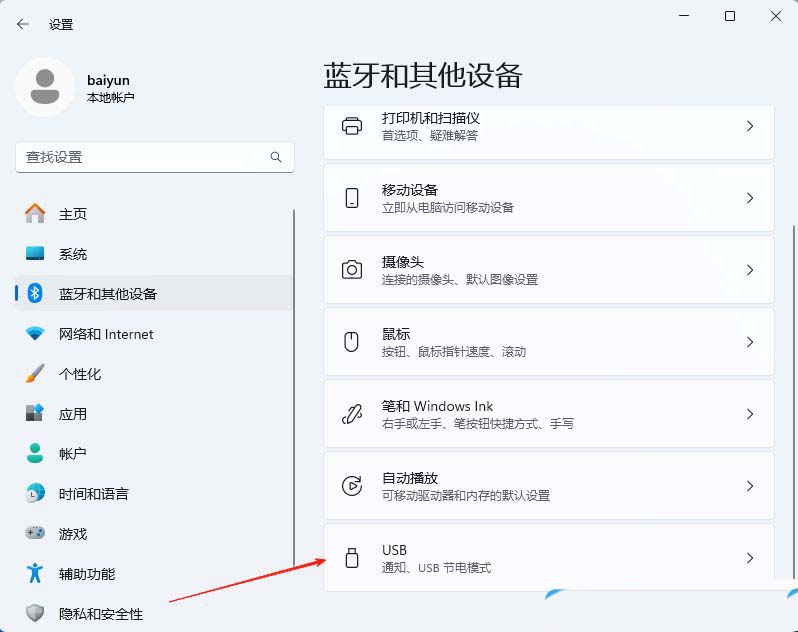This screenshot has width=798, height=632.
Task: Click the USB drive icon
Action: 351,558
